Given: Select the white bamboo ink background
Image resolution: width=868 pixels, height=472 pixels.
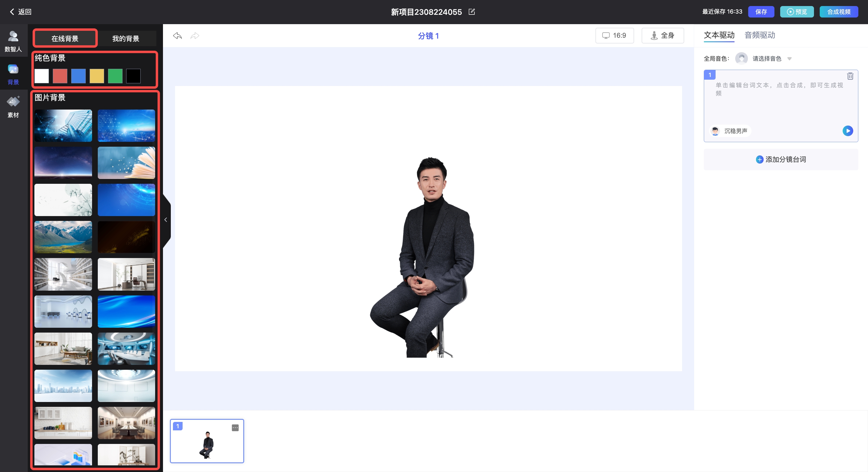Looking at the screenshot, I should (63, 200).
